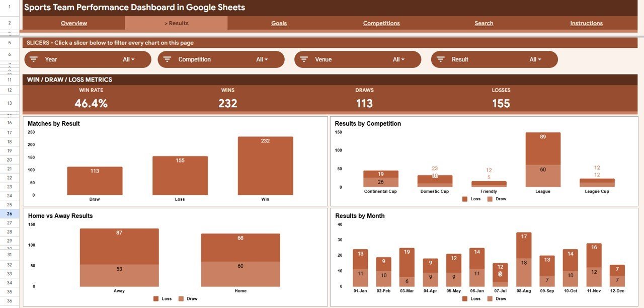
Task: Click the 01-Jan month axis label
Action: 360,291
